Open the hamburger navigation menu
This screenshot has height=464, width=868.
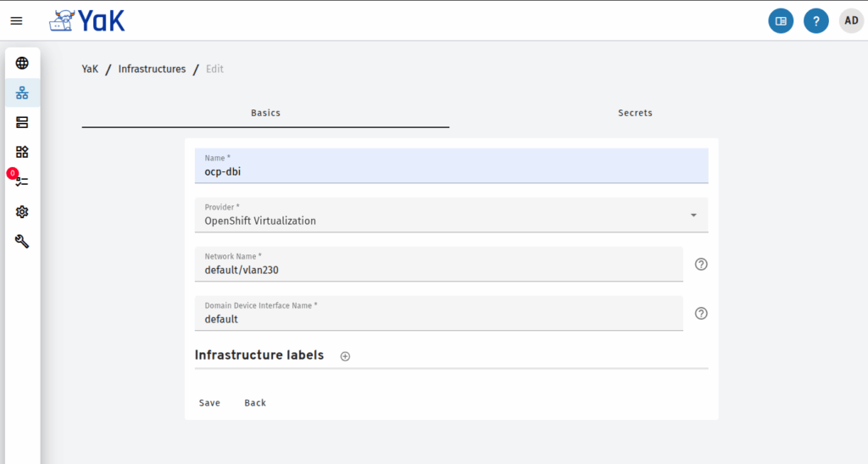(17, 21)
